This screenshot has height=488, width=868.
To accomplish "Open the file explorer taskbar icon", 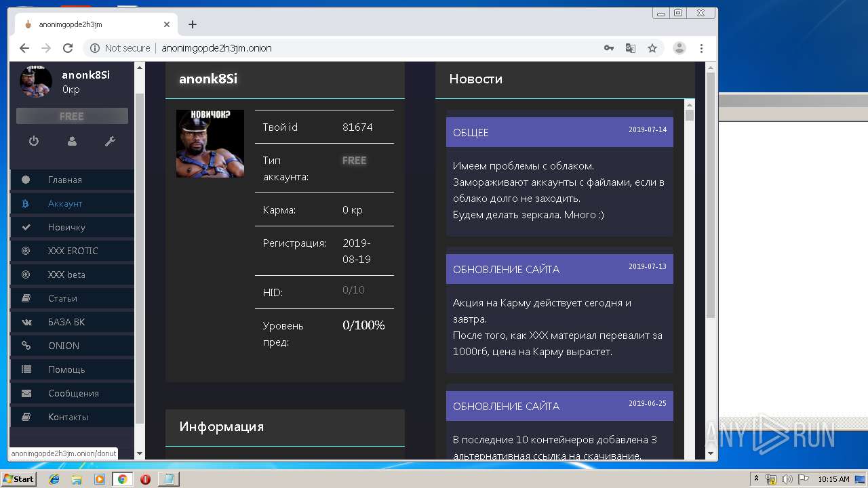I will [x=77, y=479].
